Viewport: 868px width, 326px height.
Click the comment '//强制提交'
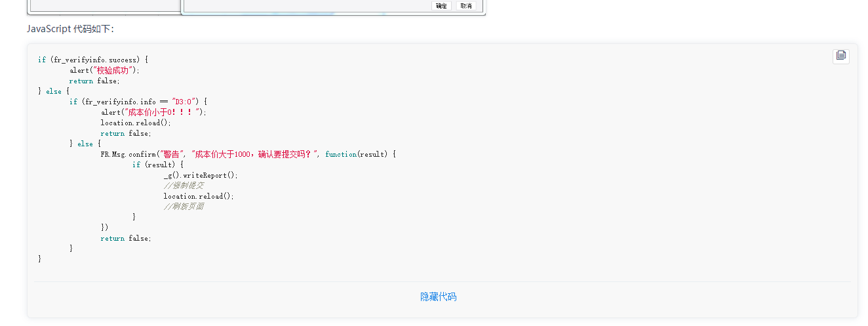tap(184, 186)
